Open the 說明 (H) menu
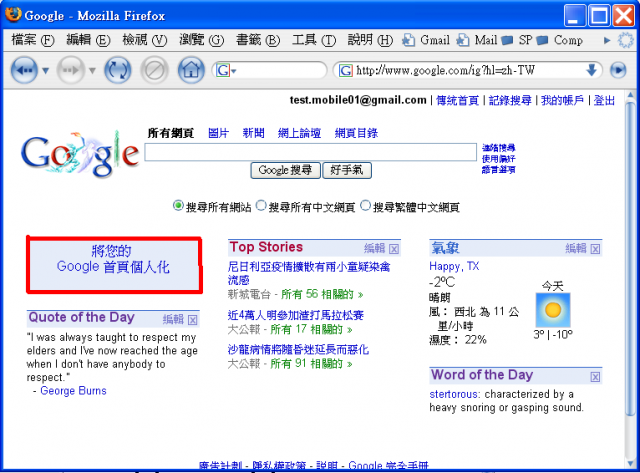The width and height of the screenshot is (640, 473). click(370, 40)
